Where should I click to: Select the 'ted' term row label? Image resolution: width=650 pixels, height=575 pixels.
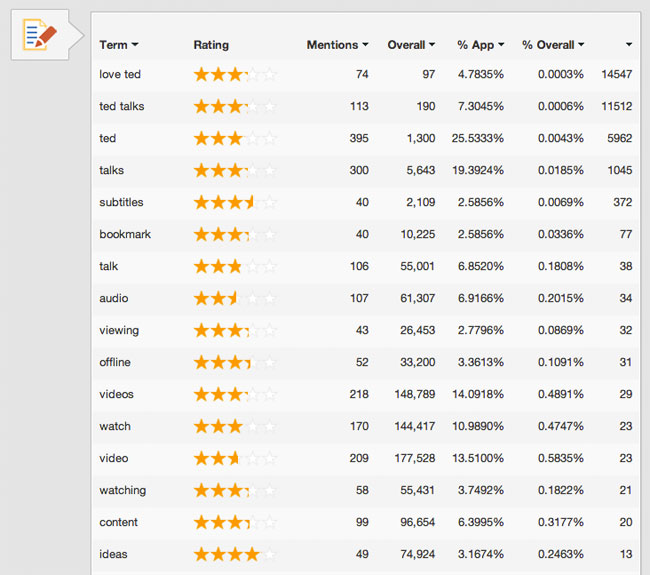107,138
